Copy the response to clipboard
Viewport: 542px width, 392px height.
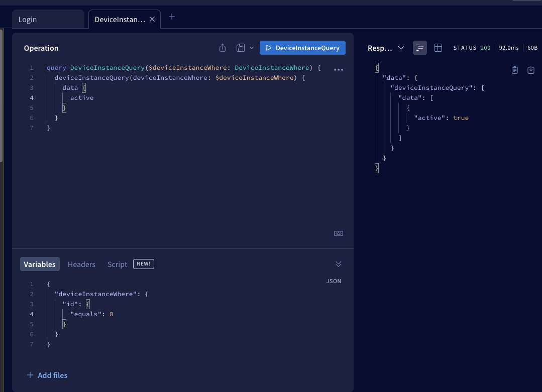click(x=514, y=70)
